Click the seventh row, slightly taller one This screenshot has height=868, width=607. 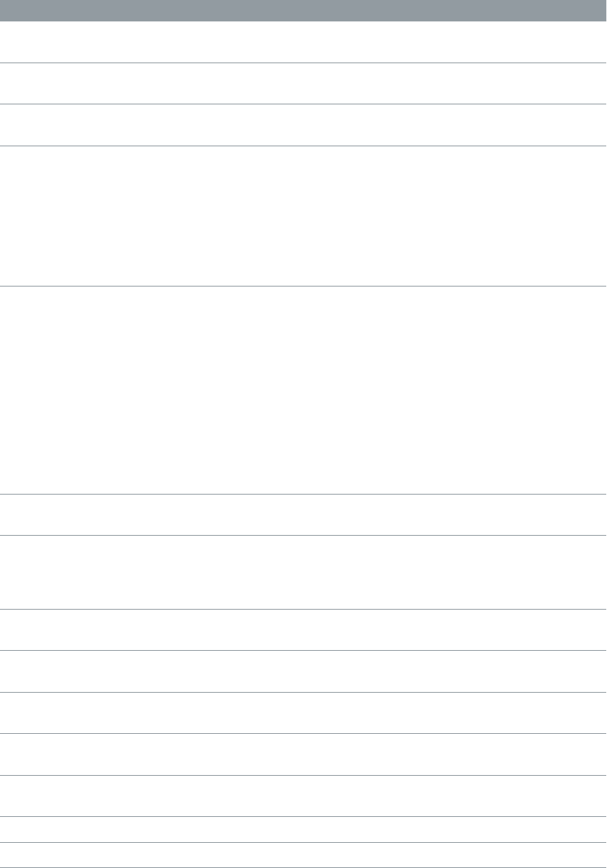coord(303,572)
